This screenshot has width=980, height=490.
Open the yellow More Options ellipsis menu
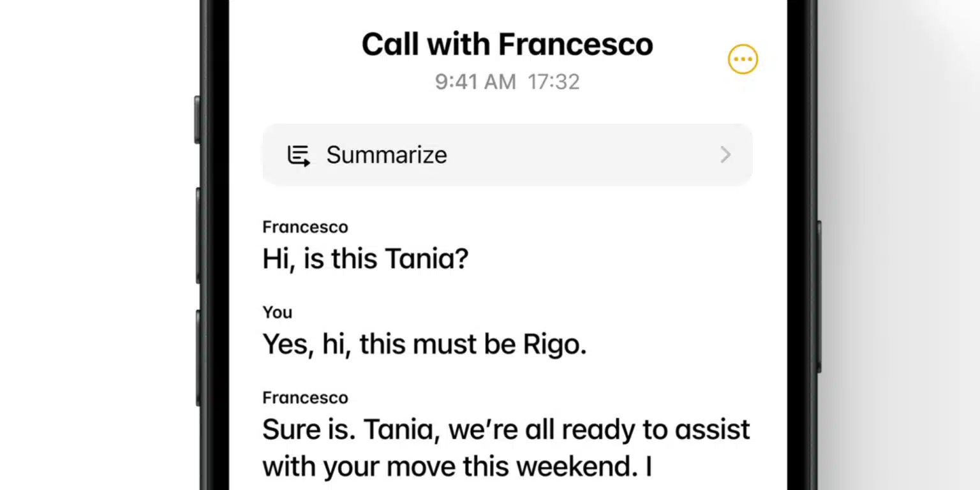click(742, 58)
